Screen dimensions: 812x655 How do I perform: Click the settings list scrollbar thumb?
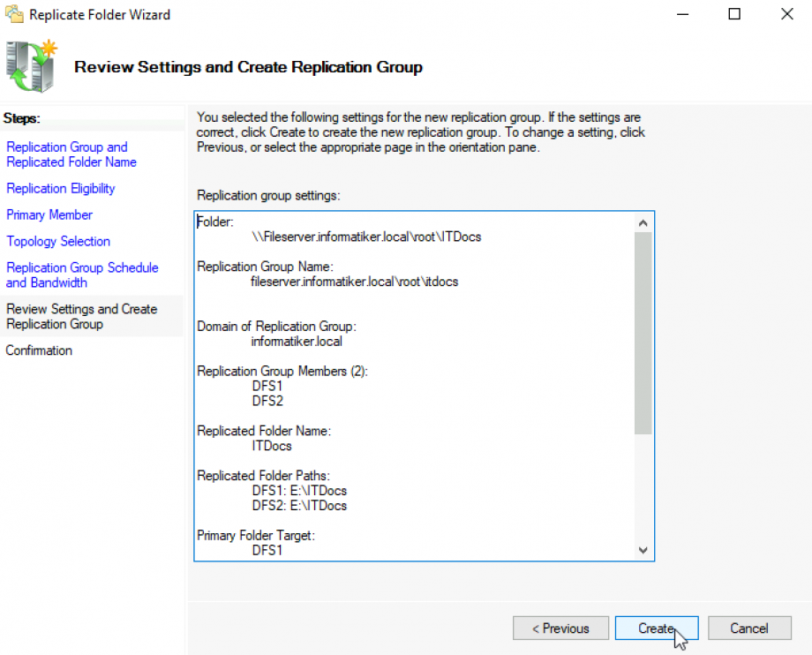click(x=643, y=334)
